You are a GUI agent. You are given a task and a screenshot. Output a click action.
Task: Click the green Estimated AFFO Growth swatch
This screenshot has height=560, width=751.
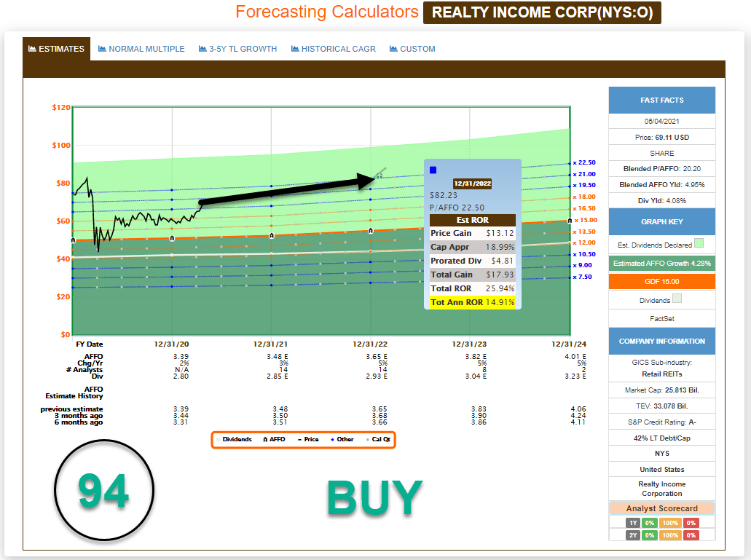tap(661, 263)
